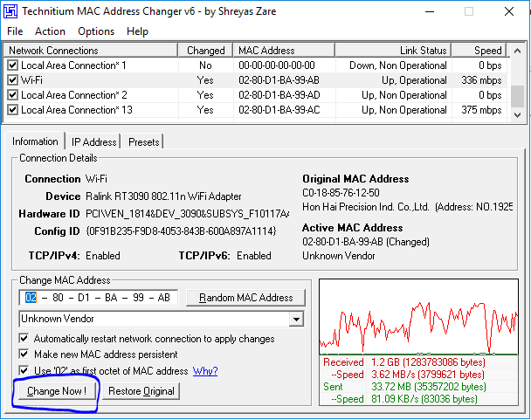The height and width of the screenshot is (420, 531).
Task: Toggle Local Area Connection* 2 checkbox
Action: 12,94
